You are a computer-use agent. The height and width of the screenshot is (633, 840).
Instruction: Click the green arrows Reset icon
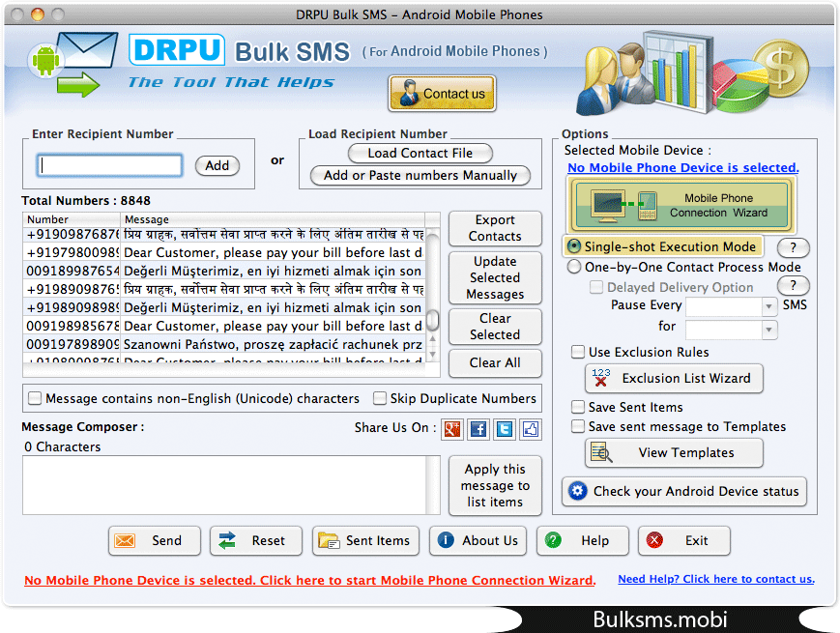point(227,540)
